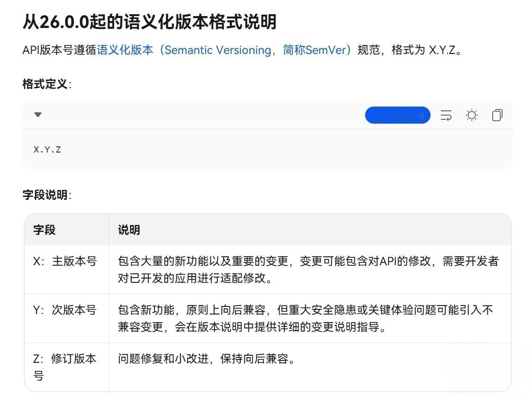Click the patch description 问题修复和小改进

point(207,359)
